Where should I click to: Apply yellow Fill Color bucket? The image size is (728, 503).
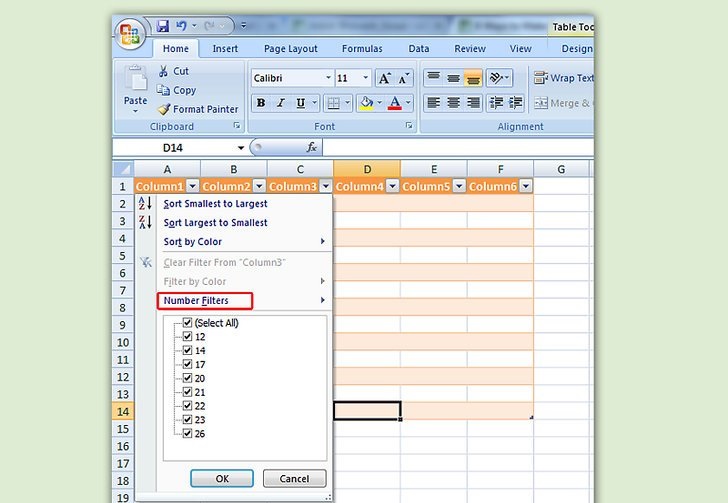point(366,103)
